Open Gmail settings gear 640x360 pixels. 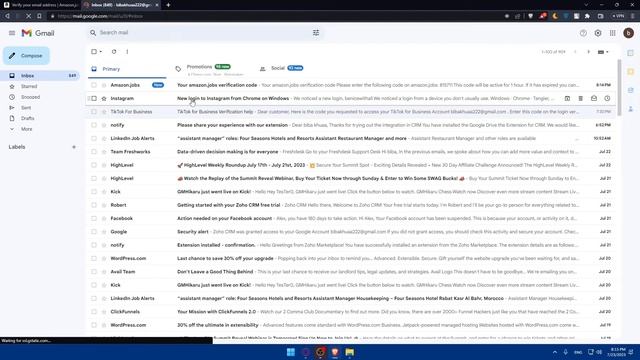[x=598, y=33]
